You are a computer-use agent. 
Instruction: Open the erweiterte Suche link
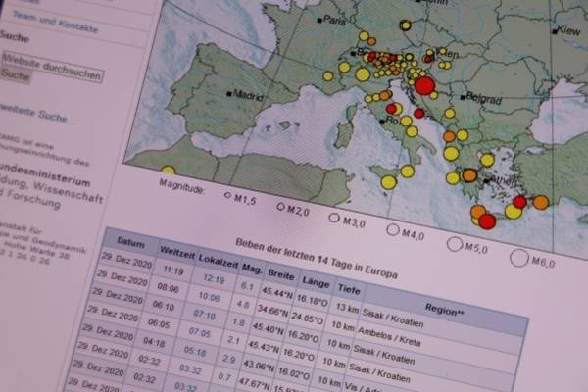coord(36,117)
